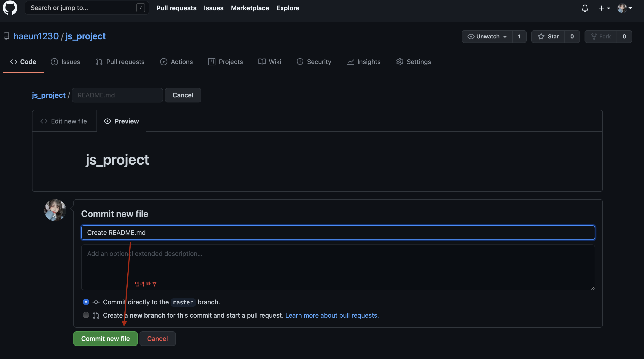644x359 pixels.
Task: Switch to the Wiki tab
Action: [x=269, y=62]
